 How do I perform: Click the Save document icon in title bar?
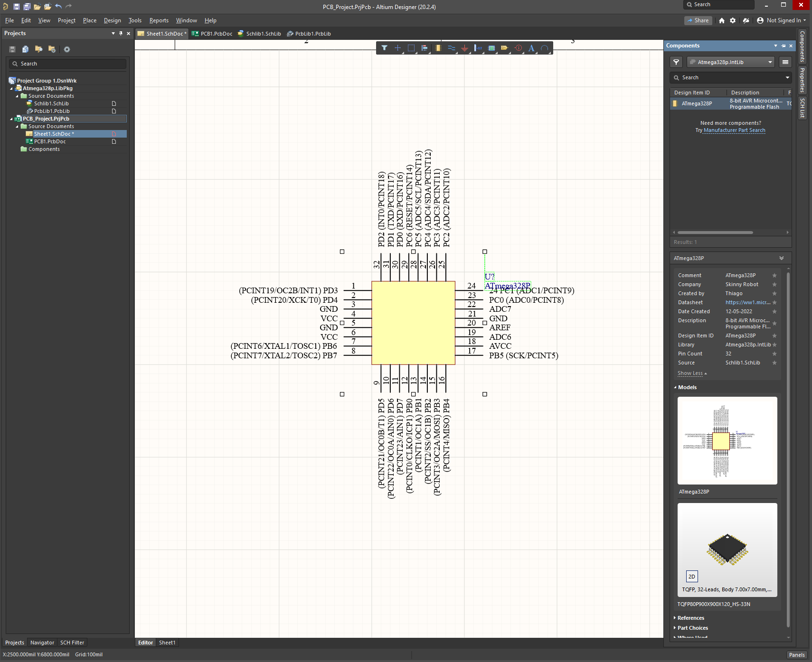[16, 7]
